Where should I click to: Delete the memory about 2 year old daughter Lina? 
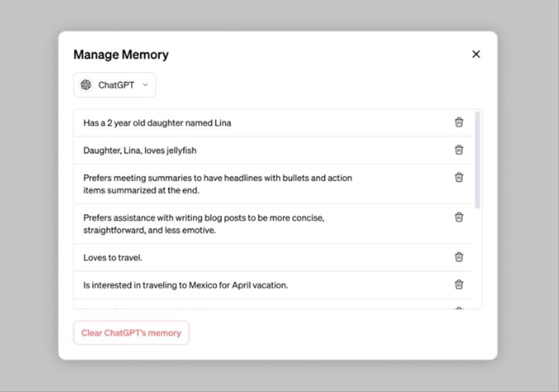coord(459,122)
